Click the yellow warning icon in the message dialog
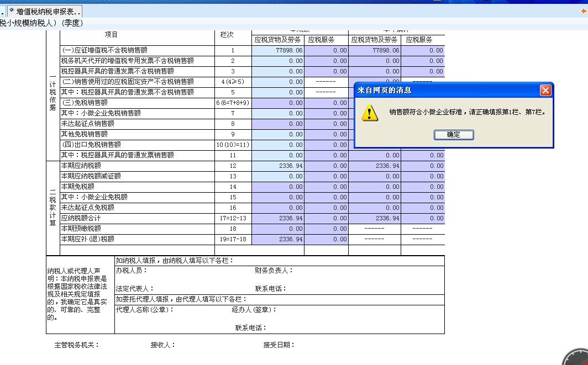588x365 pixels. coord(371,114)
